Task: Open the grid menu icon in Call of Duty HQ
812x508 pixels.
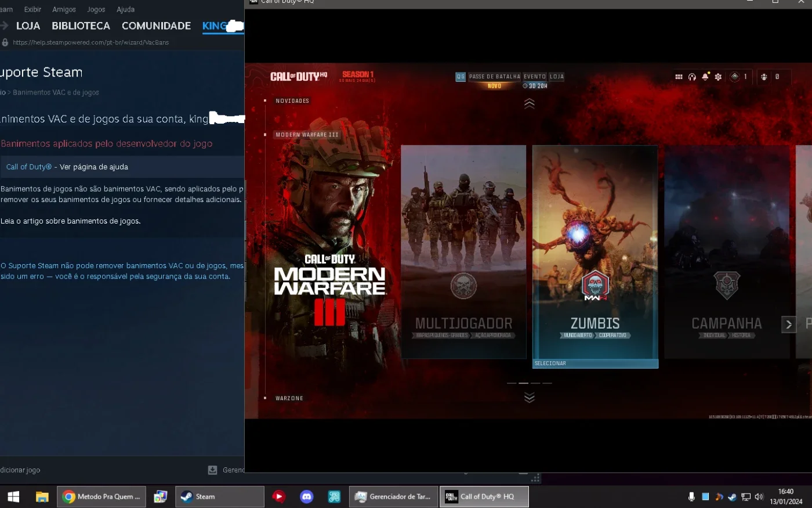Action: click(x=679, y=77)
